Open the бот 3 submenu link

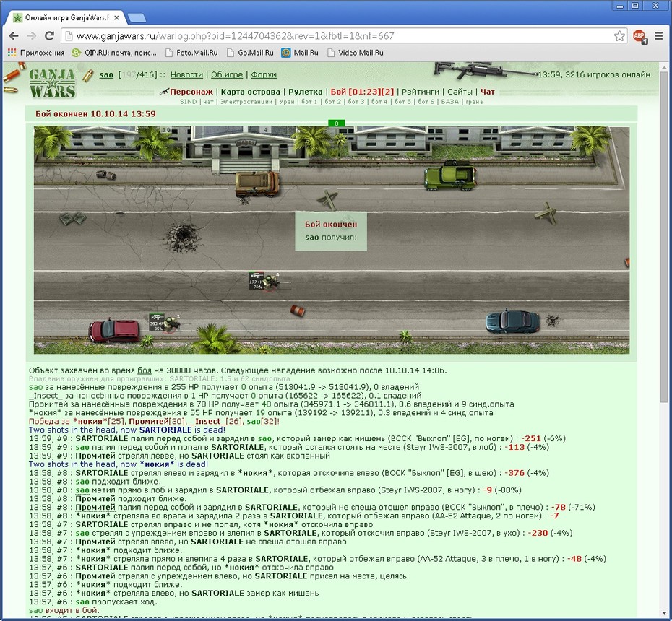[x=356, y=102]
